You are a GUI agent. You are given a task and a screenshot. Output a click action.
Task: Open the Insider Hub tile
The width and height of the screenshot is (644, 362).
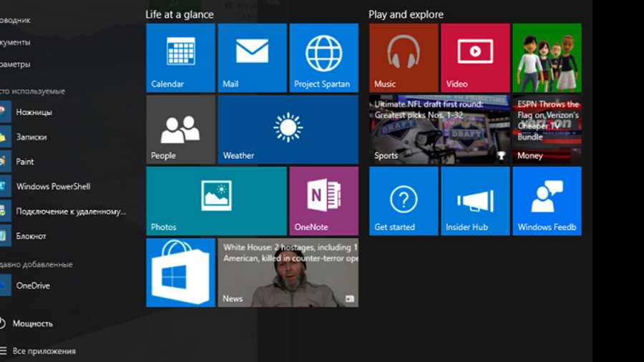click(x=475, y=201)
